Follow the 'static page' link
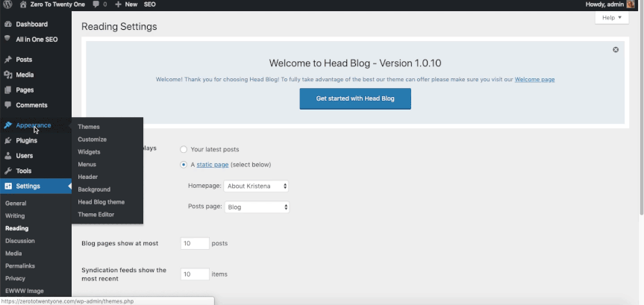Image resolution: width=644 pixels, height=305 pixels. [213, 165]
